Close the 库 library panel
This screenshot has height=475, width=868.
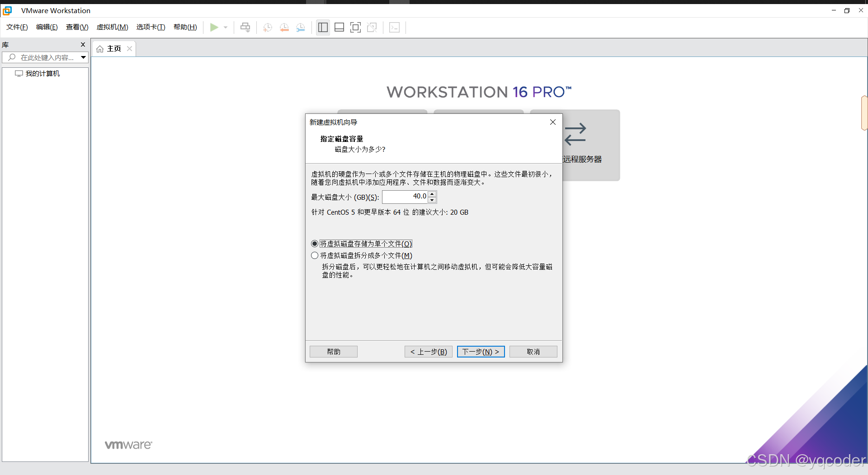point(83,44)
